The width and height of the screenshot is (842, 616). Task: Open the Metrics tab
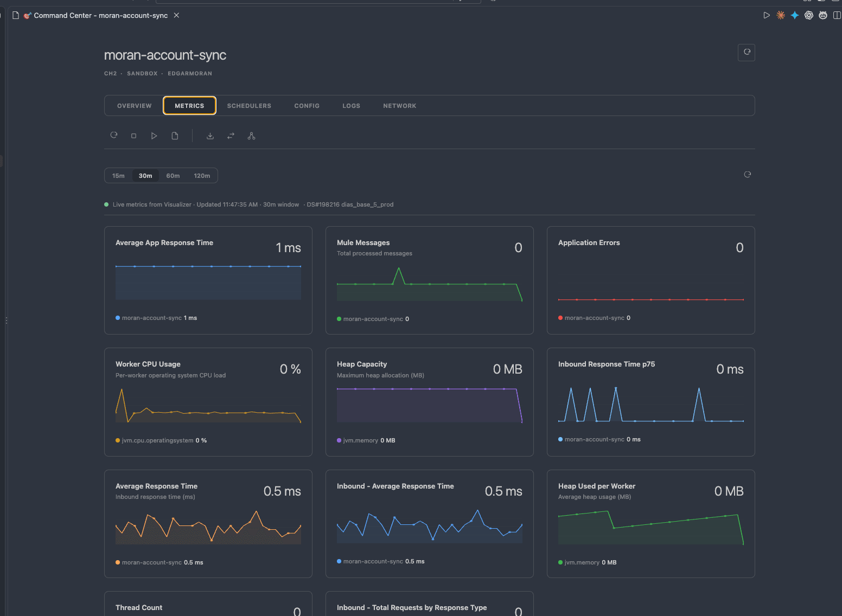(189, 106)
